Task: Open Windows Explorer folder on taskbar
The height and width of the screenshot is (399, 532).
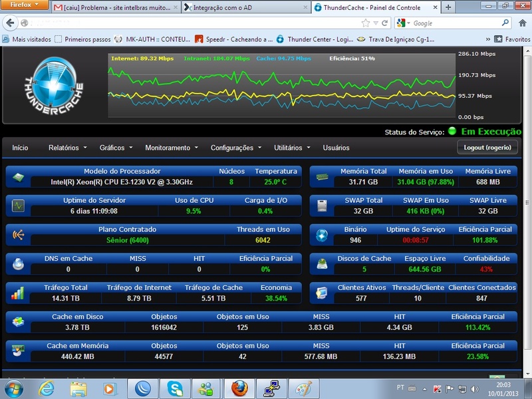Action: point(78,389)
